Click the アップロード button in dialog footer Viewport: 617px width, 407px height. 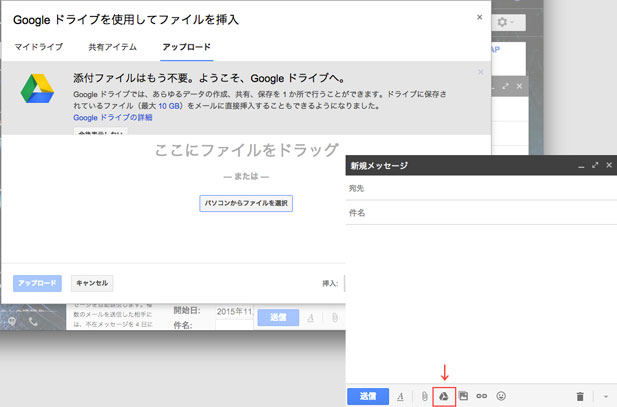click(x=37, y=283)
